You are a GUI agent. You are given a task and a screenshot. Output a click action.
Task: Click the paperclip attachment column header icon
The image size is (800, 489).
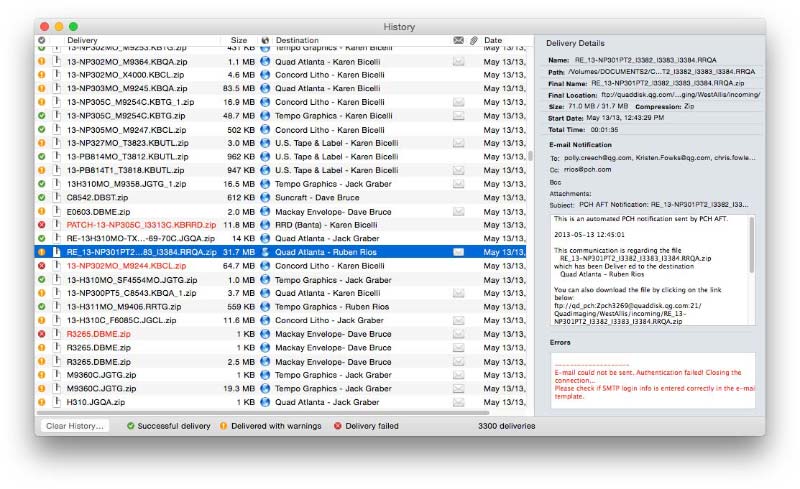474,40
